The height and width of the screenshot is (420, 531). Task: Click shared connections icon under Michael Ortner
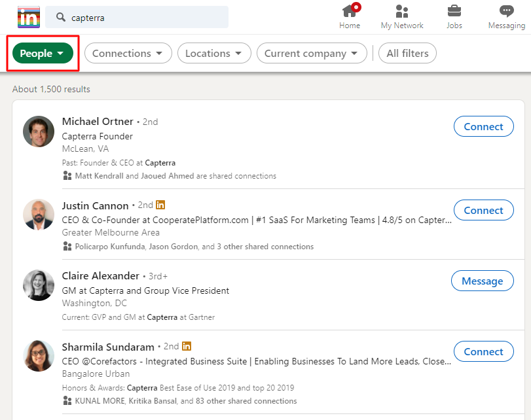(x=67, y=175)
